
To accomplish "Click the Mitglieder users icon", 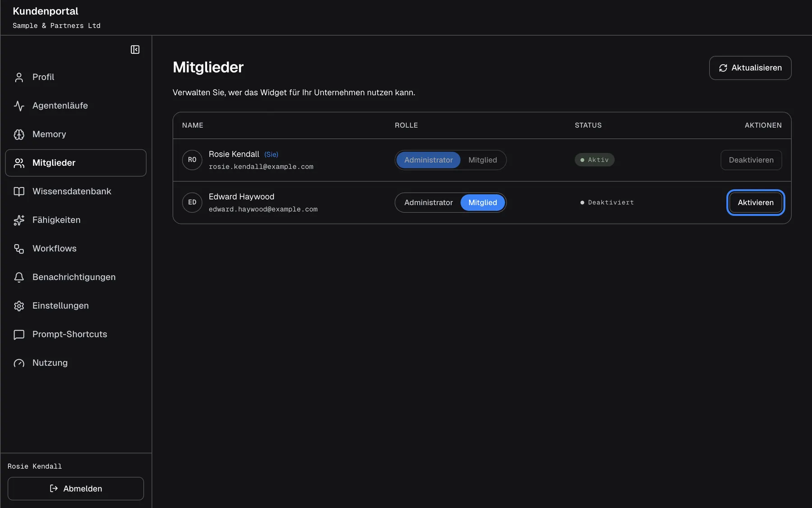I will (19, 163).
